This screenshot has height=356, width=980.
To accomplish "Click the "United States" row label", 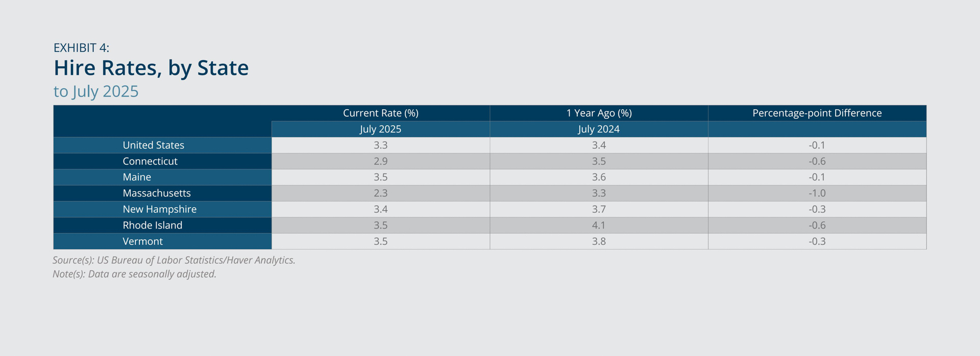I will click(153, 145).
